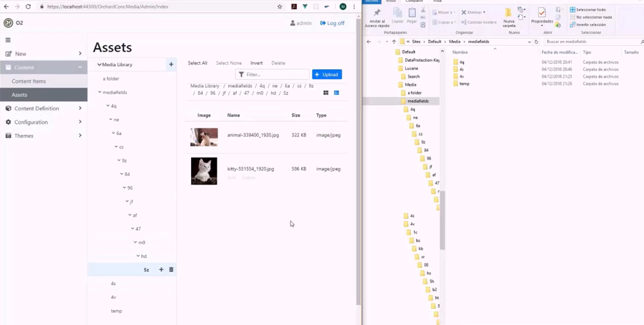Image resolution: width=644 pixels, height=325 pixels.
Task: Open the Archivo tab in Explorer
Action: tap(372, 1)
